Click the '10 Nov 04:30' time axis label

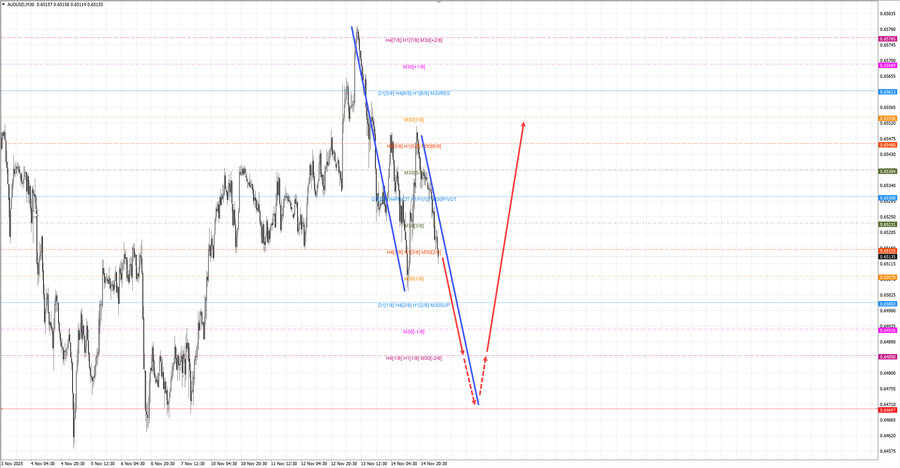pos(223,463)
